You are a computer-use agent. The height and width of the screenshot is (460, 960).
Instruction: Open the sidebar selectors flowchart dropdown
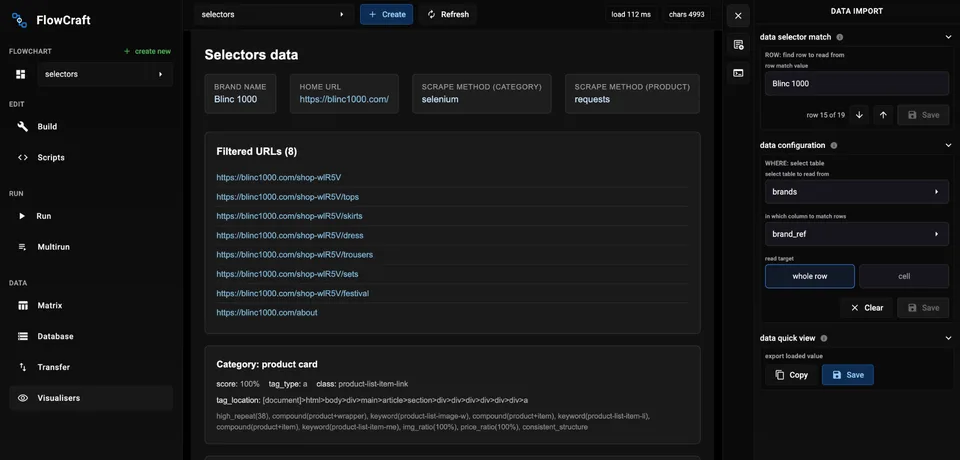(105, 74)
